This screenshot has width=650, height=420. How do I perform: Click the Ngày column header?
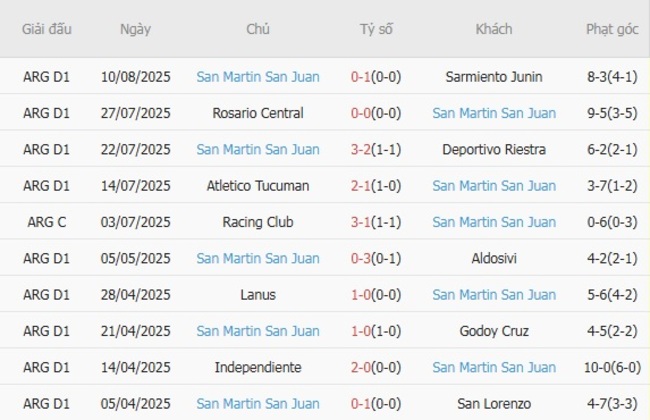pyautogui.click(x=135, y=29)
